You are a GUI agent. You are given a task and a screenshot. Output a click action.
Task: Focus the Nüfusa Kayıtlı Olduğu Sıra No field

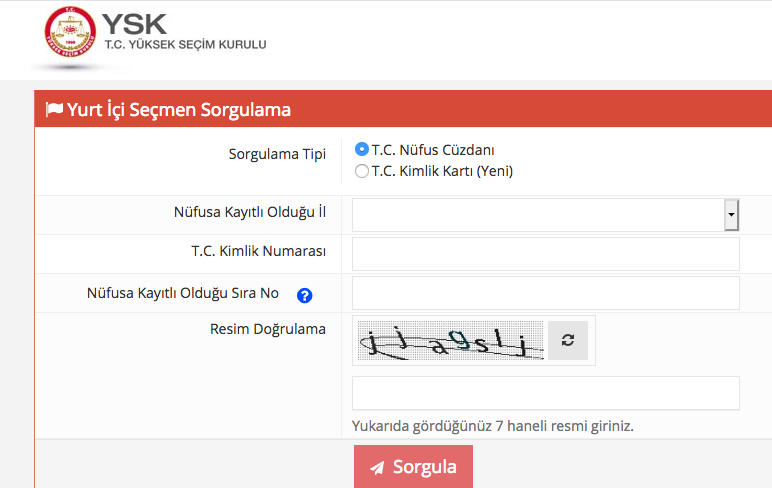545,293
